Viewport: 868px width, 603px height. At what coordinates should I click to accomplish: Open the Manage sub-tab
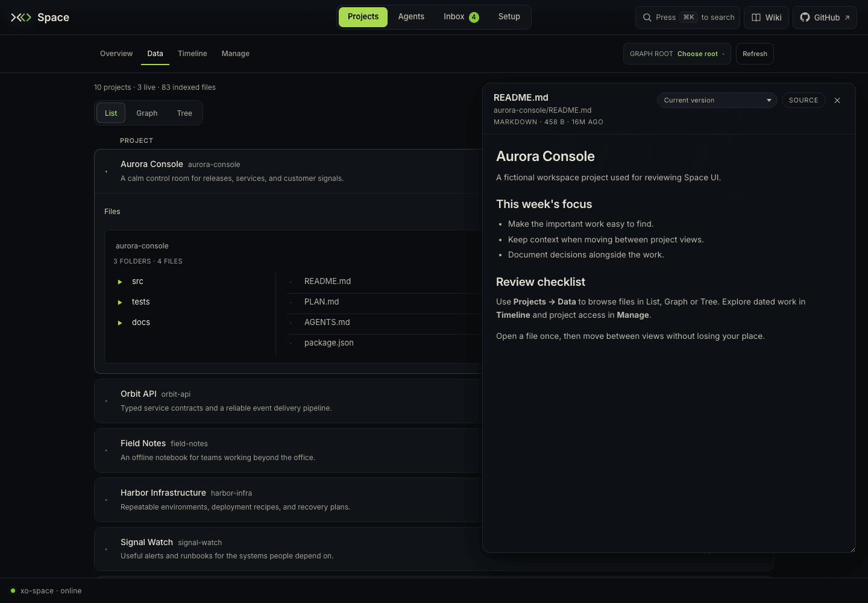(235, 54)
